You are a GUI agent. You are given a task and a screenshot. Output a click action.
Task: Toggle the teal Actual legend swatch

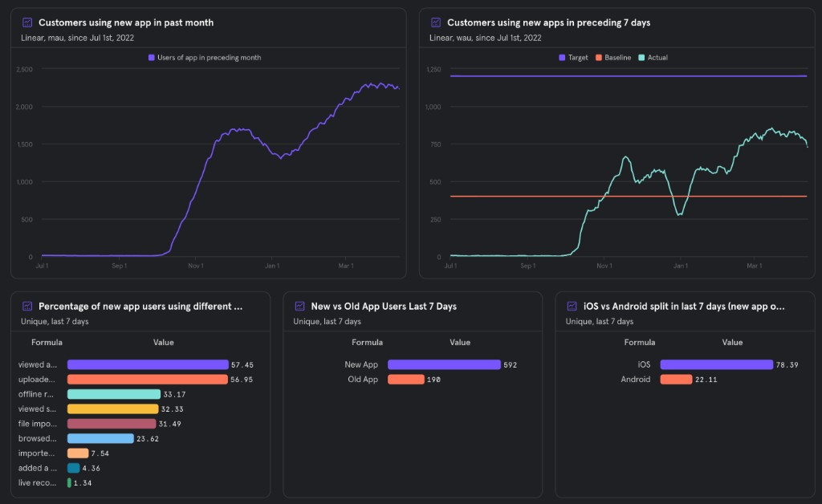click(x=641, y=58)
